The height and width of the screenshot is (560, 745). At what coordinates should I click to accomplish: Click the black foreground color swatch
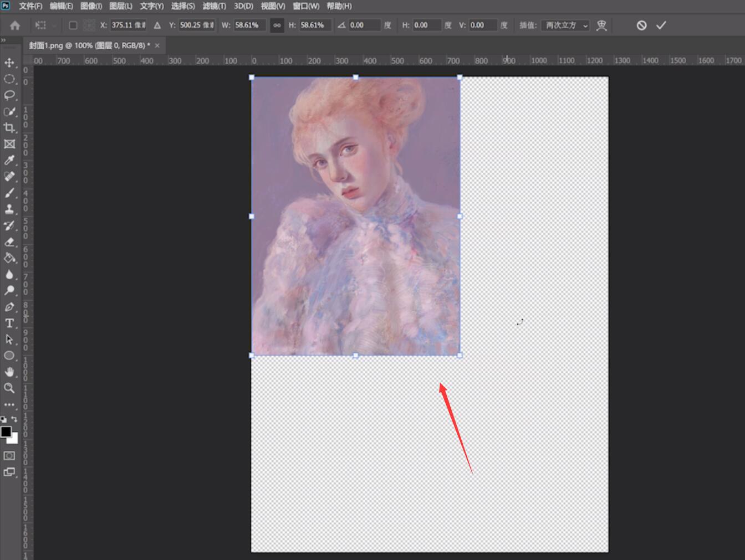pyautogui.click(x=6, y=431)
